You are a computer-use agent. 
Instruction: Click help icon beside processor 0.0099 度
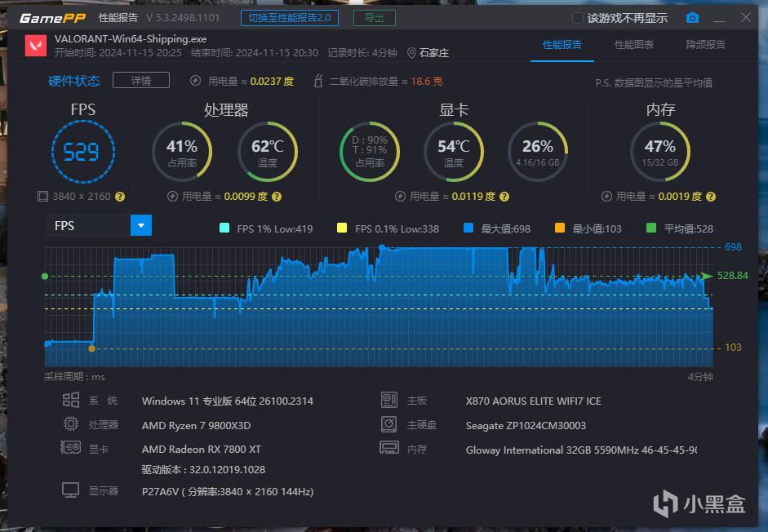pyautogui.click(x=277, y=197)
